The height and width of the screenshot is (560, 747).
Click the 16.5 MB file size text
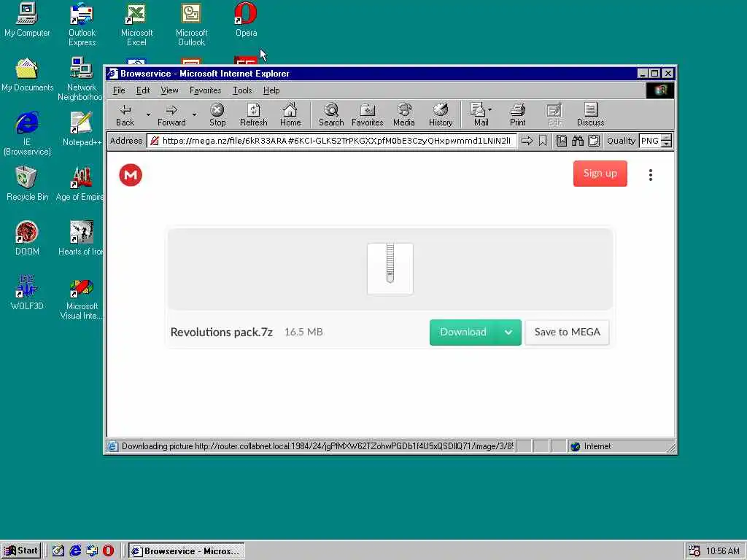pos(303,332)
